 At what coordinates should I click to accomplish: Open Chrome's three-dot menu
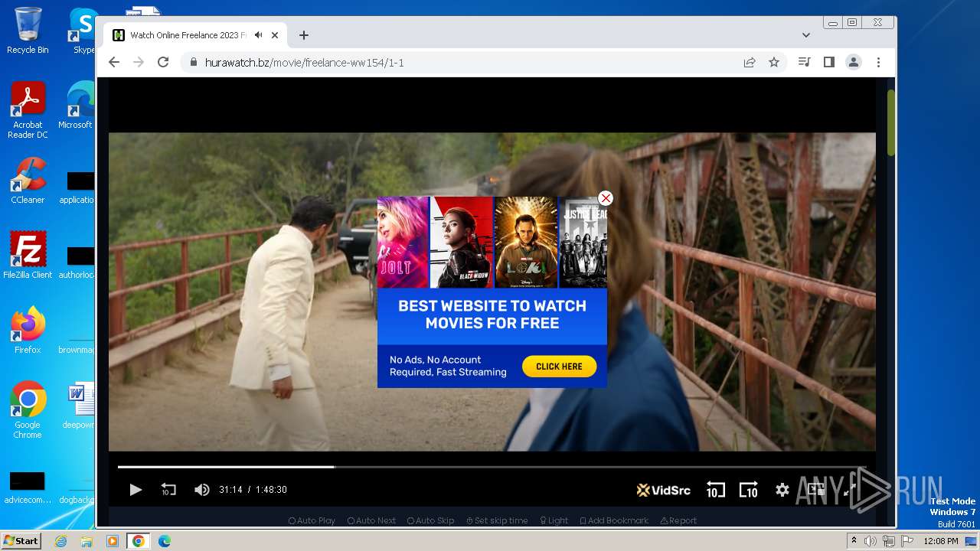pyautogui.click(x=878, y=63)
